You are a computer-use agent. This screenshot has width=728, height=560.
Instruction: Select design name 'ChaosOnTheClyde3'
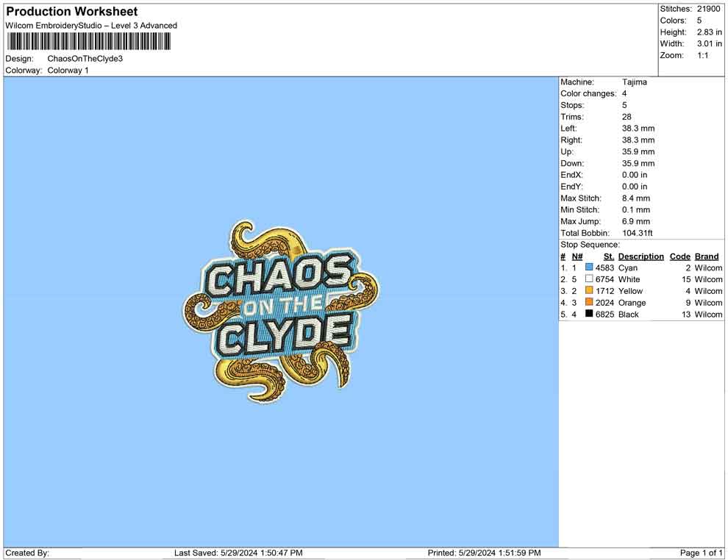[x=85, y=59]
